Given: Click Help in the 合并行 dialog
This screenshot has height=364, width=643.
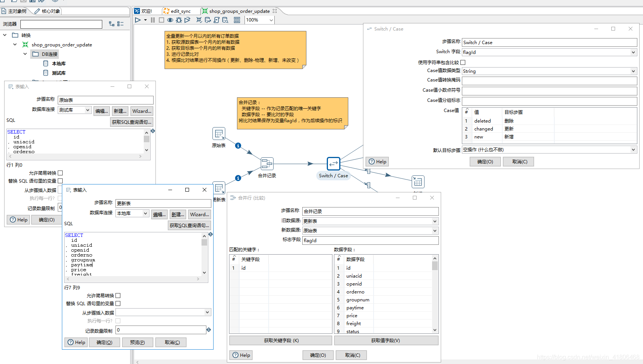Looking at the screenshot, I should (x=241, y=355).
